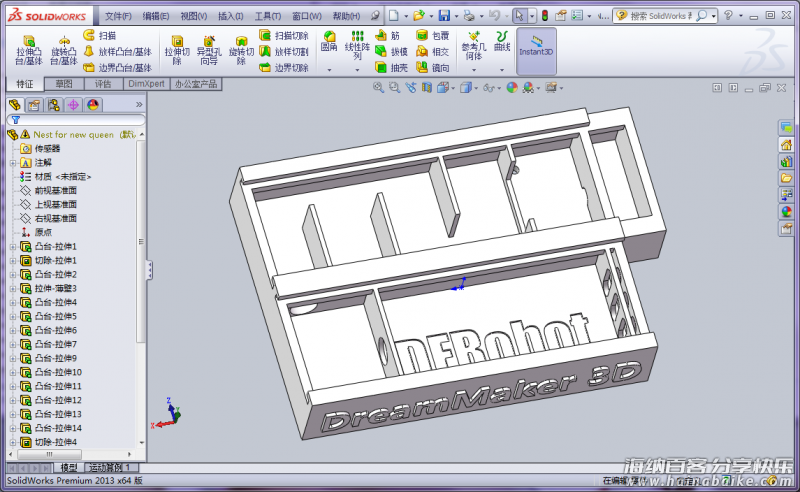Select the Revolved Boss/Base (旋转凸台/基体) tool
The width and height of the screenshot is (800, 492).
64,50
